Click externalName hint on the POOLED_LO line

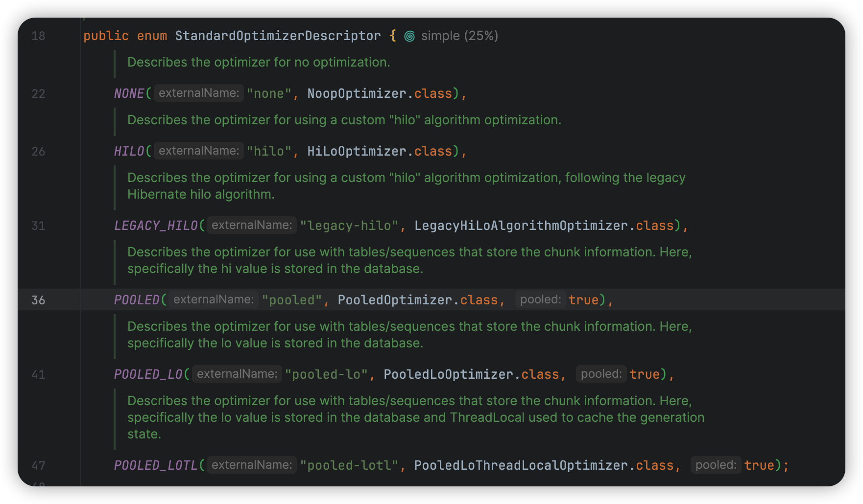pyautogui.click(x=237, y=374)
